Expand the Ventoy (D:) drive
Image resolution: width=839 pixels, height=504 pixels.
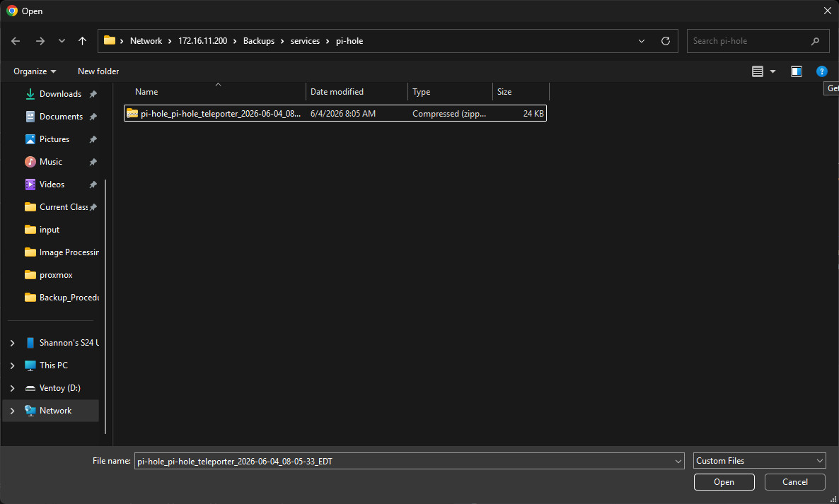pyautogui.click(x=12, y=388)
